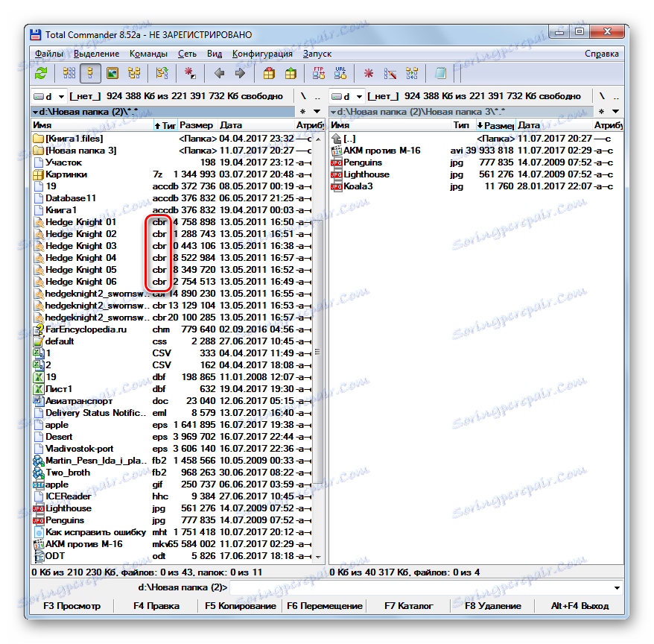Viewport: 654px width, 644px height.
Task: Open the Выделение menu
Action: tap(96, 54)
